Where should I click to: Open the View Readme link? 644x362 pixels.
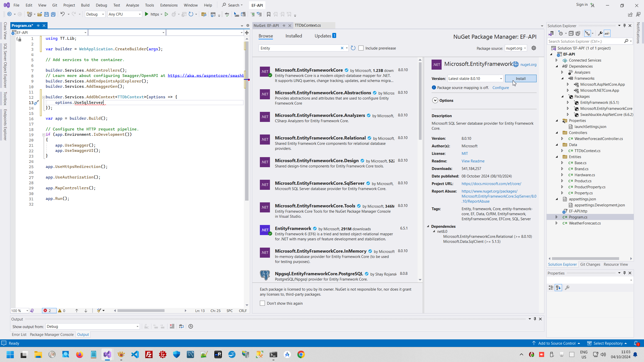(x=473, y=161)
